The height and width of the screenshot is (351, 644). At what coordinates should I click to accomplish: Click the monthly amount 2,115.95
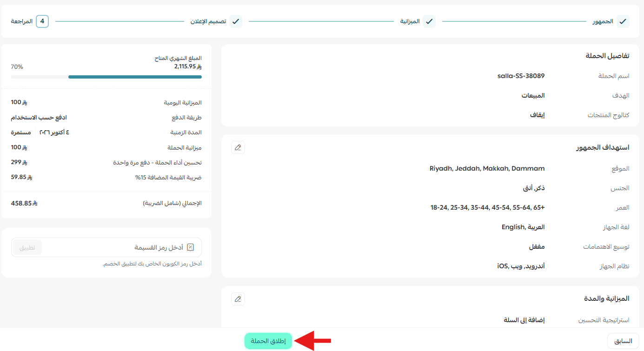[188, 66]
